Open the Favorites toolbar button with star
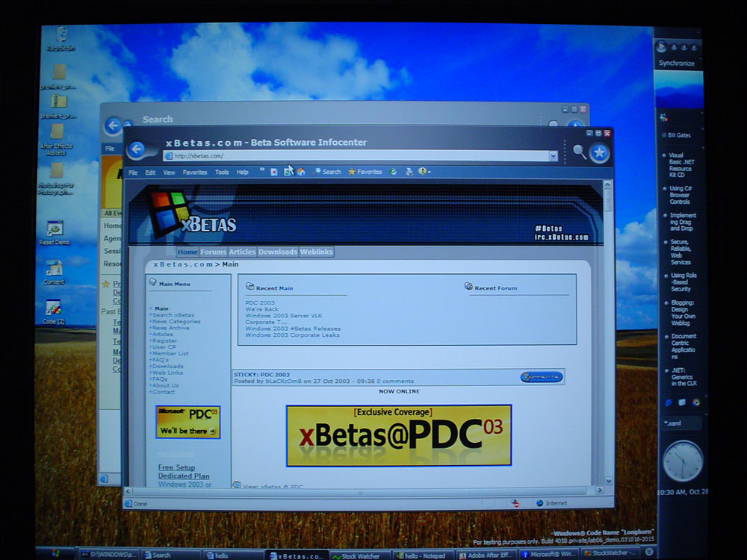Screen dimensions: 747x560 point(365,172)
